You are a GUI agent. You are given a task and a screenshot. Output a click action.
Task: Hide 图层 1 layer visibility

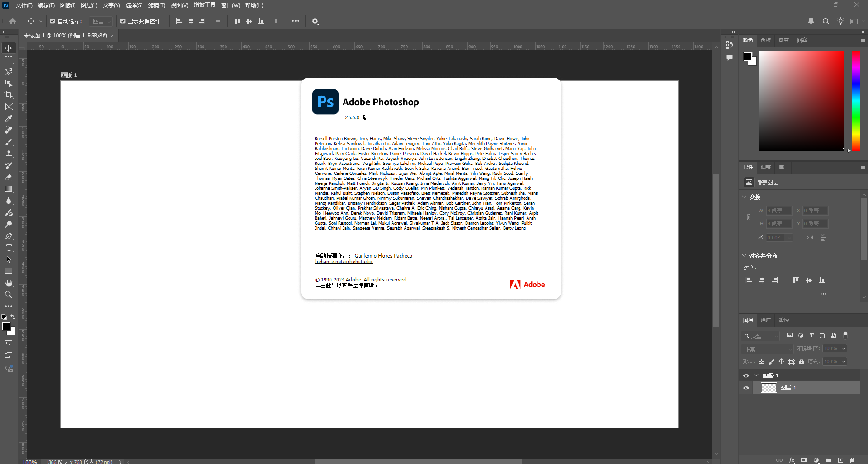coord(746,388)
